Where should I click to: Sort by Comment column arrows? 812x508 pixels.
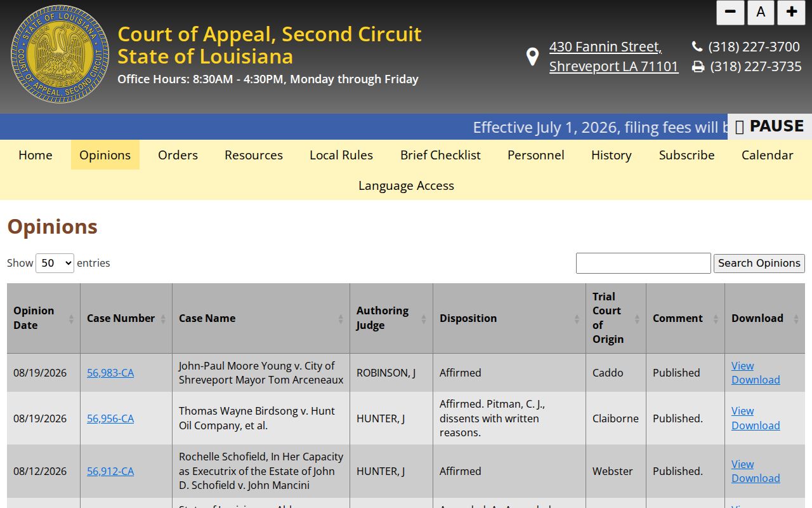716,319
